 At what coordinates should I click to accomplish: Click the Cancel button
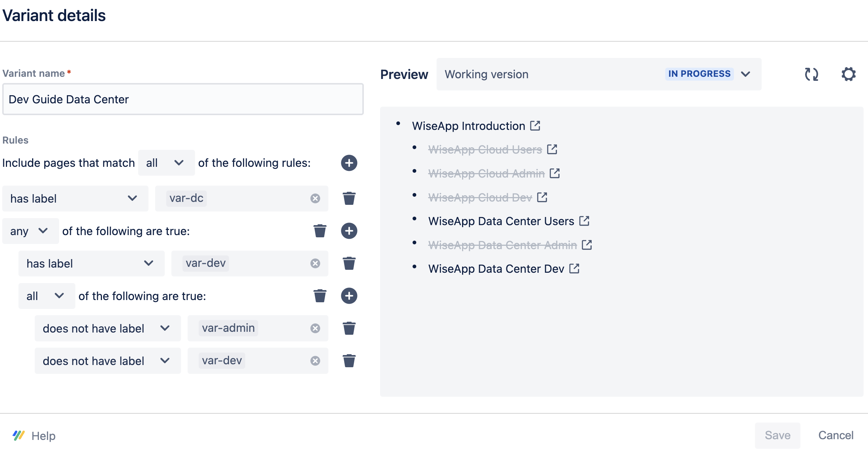[835, 435]
